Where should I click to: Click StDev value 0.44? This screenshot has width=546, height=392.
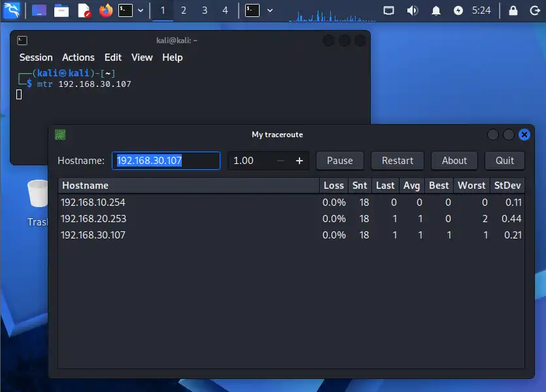tap(511, 219)
